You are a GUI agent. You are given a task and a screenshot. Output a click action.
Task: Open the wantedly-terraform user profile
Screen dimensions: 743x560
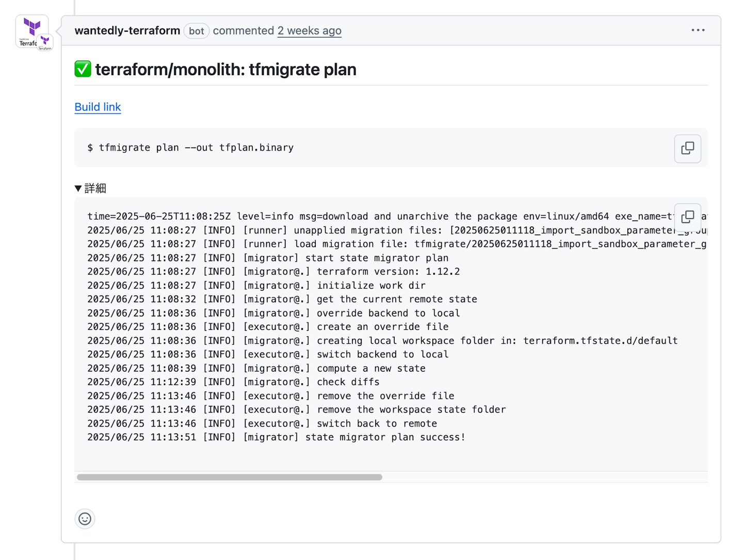click(x=127, y=30)
